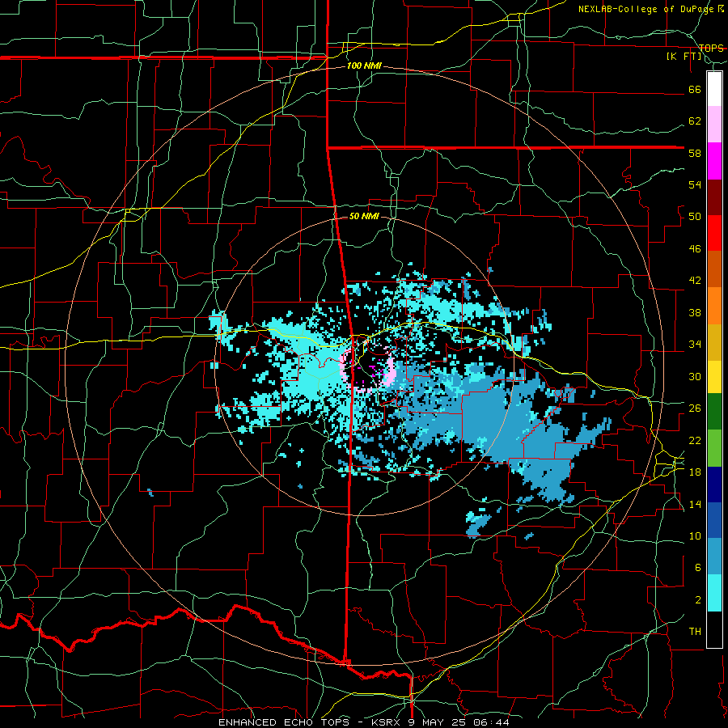Click the '[K FT]' units label
The width and height of the screenshot is (728, 728).
[x=684, y=56]
